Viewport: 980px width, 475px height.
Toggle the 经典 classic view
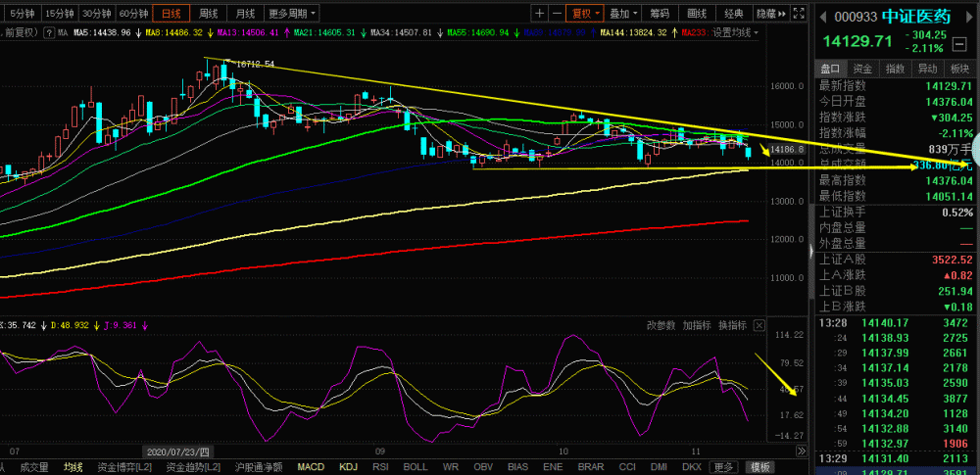tap(734, 13)
